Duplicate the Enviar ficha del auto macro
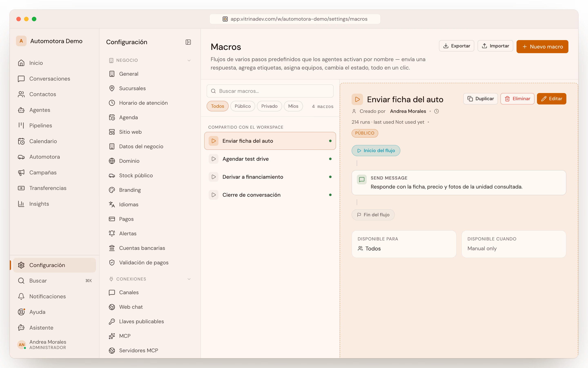The height and width of the screenshot is (368, 588). [480, 99]
